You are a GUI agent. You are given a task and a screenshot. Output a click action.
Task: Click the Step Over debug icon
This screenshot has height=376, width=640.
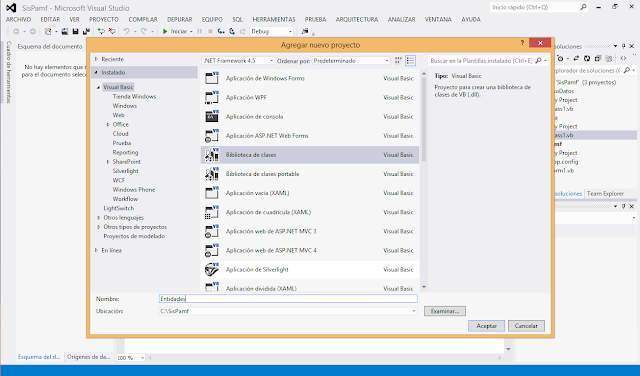tap(232, 31)
